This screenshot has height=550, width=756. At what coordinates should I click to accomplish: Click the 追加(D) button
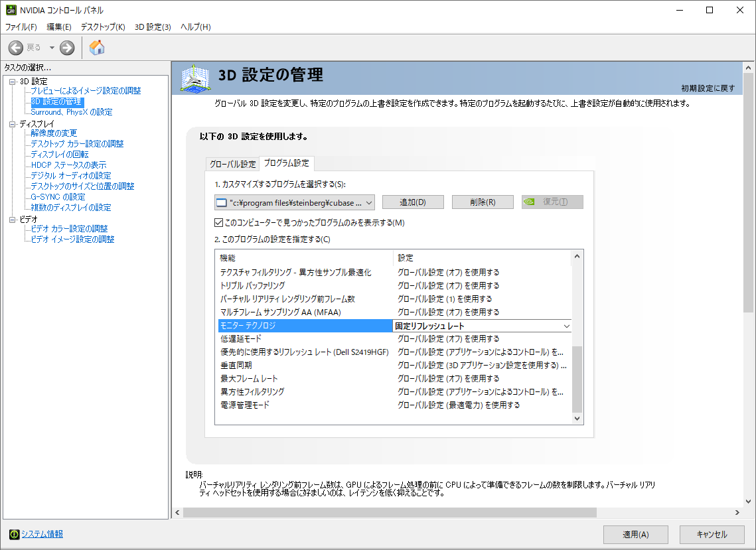click(x=413, y=202)
